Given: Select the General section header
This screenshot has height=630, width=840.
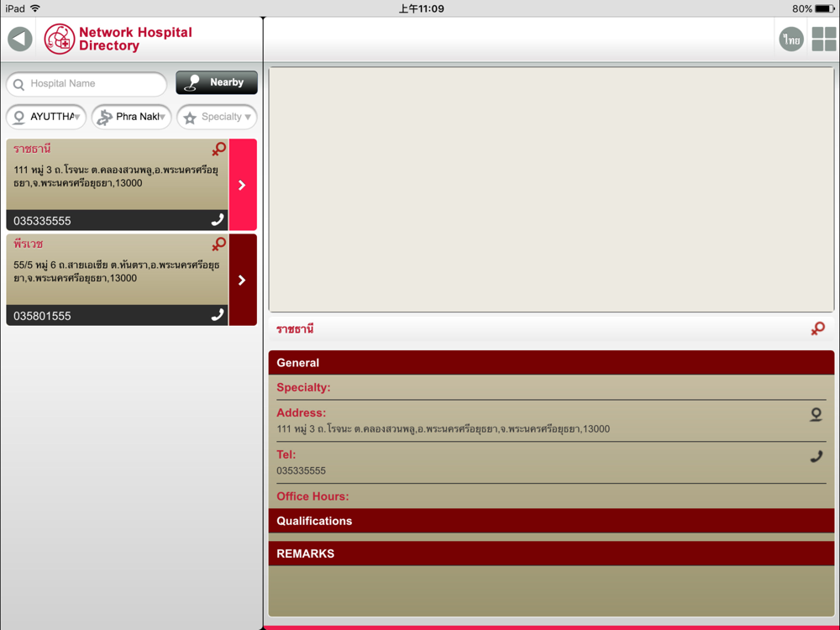Looking at the screenshot, I should coord(551,363).
